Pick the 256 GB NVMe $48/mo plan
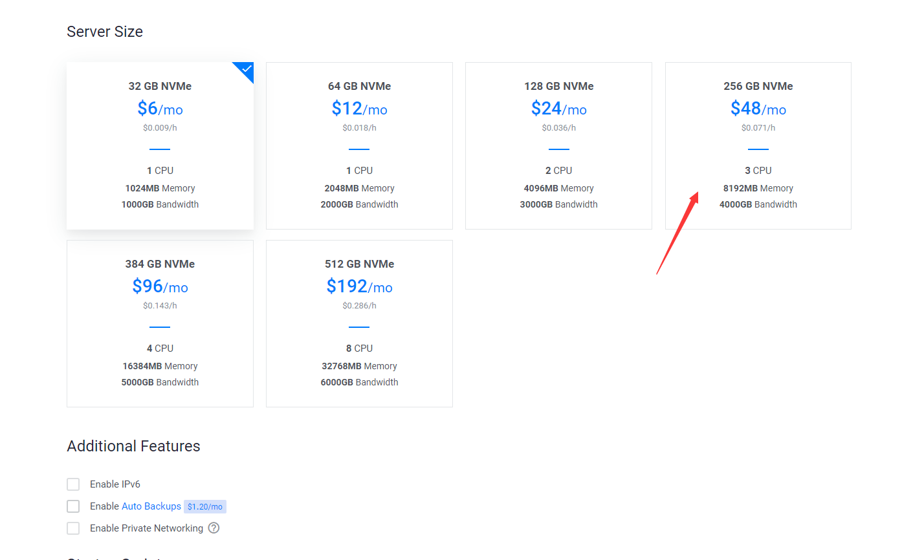Viewport: 924px width, 560px height. 758,145
